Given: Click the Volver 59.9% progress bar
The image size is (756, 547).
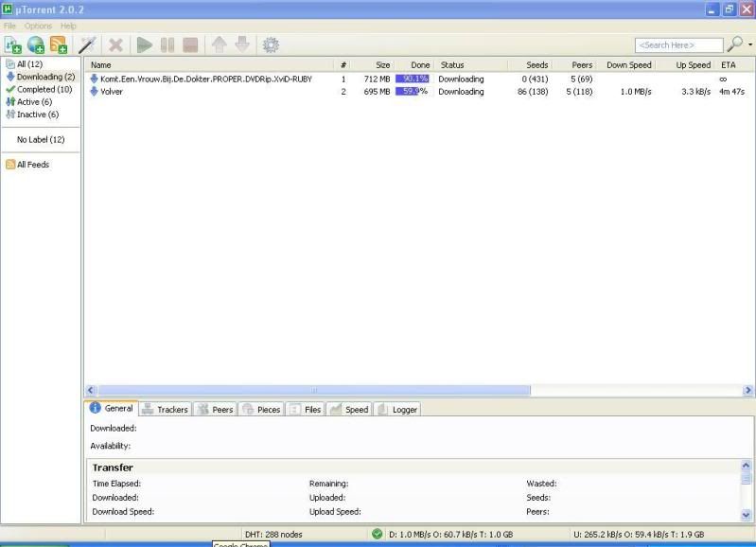Looking at the screenshot, I should tap(413, 92).
